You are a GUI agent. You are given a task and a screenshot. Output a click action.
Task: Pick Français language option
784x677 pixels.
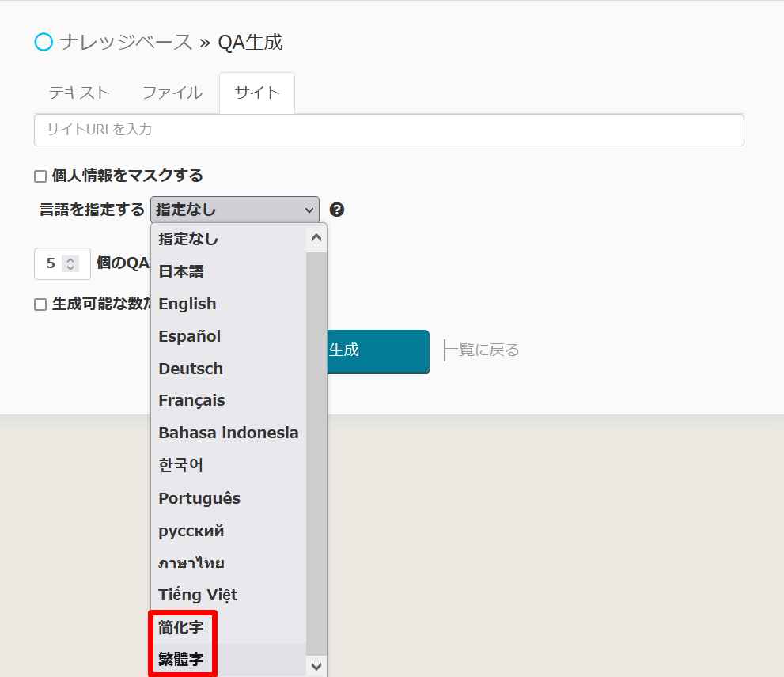pos(229,400)
